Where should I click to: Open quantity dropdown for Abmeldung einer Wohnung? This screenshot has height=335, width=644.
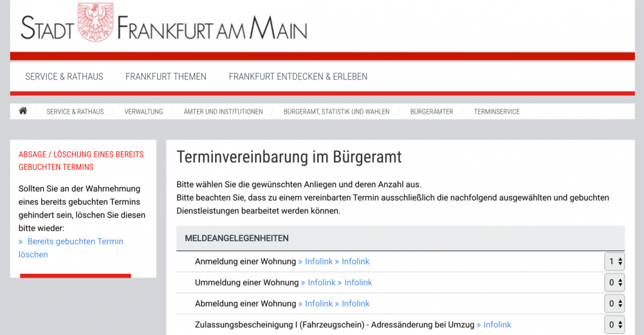[x=615, y=304]
